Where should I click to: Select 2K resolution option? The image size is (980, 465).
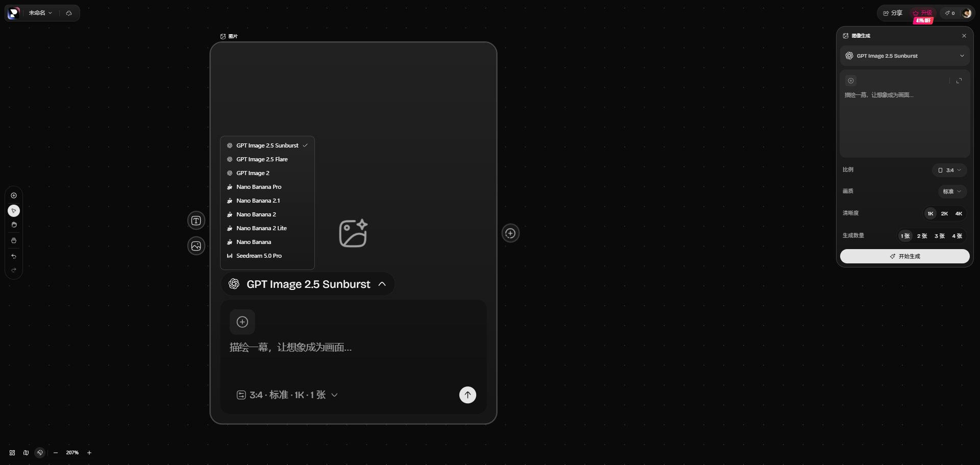point(944,214)
